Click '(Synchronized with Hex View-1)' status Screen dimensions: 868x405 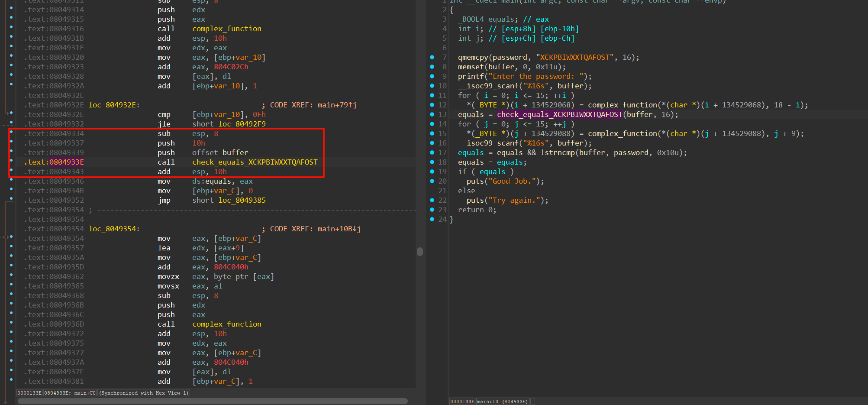click(x=144, y=393)
